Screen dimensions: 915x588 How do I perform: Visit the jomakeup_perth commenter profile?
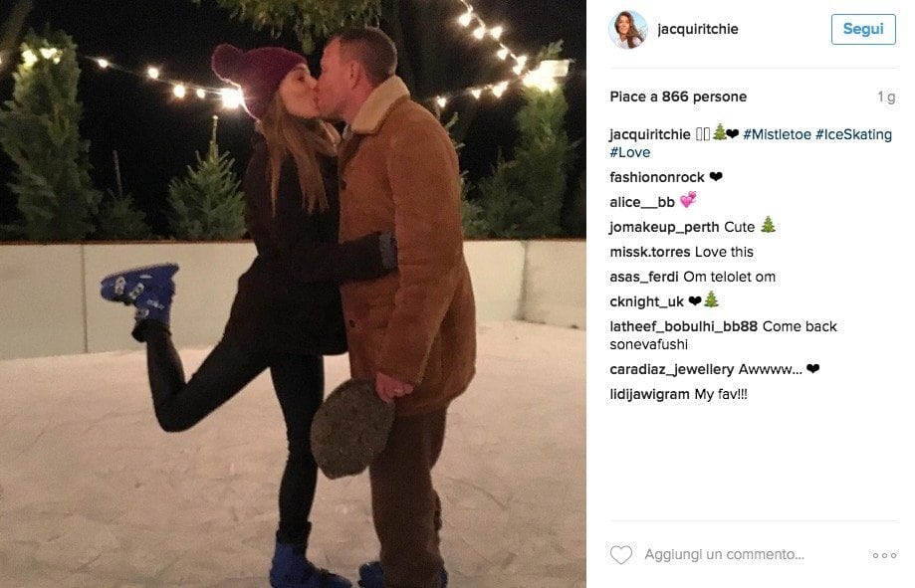(x=665, y=228)
